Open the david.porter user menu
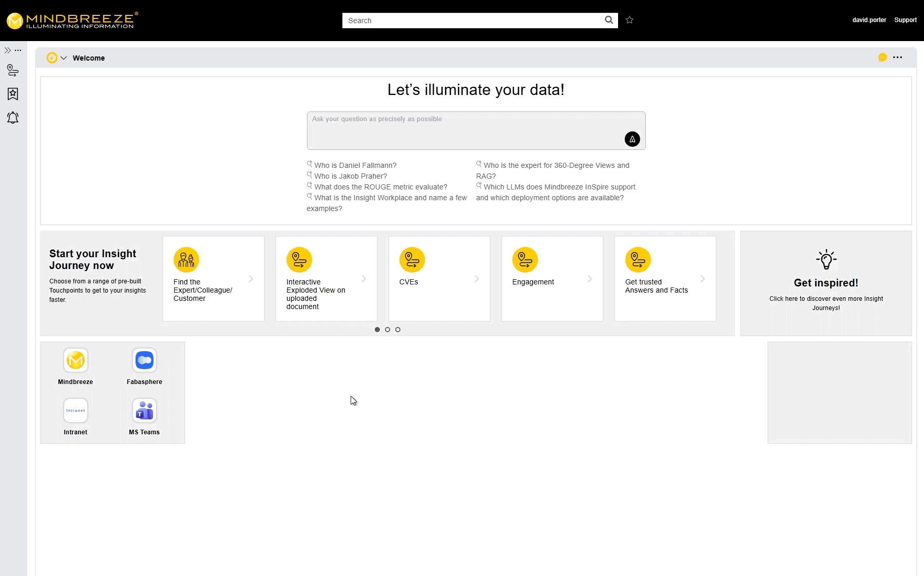924x576 pixels. pos(869,20)
